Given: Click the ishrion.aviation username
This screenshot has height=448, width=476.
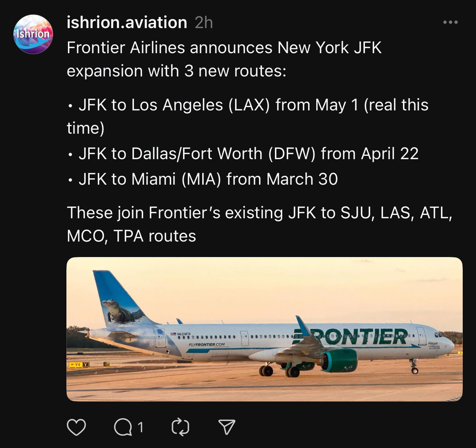Looking at the screenshot, I should pos(127,23).
